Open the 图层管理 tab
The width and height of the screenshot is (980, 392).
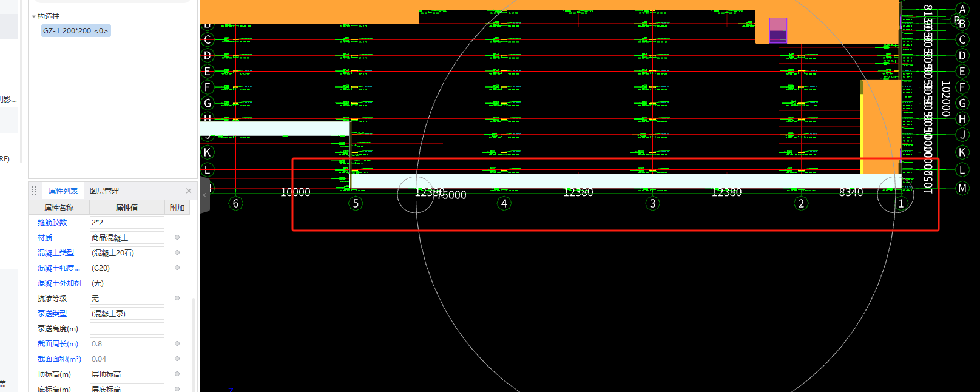[104, 191]
